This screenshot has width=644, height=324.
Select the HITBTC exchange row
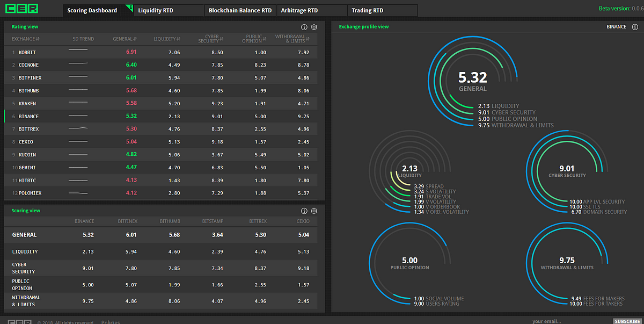pyautogui.click(x=161, y=181)
